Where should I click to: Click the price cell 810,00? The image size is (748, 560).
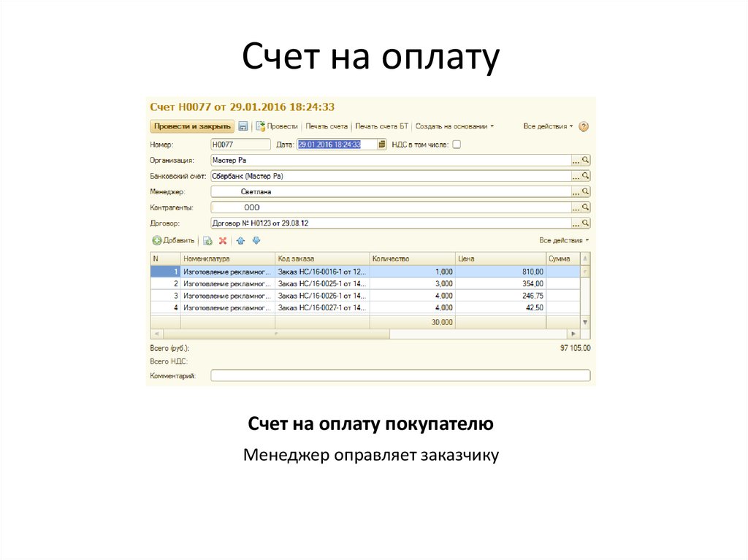click(x=500, y=272)
